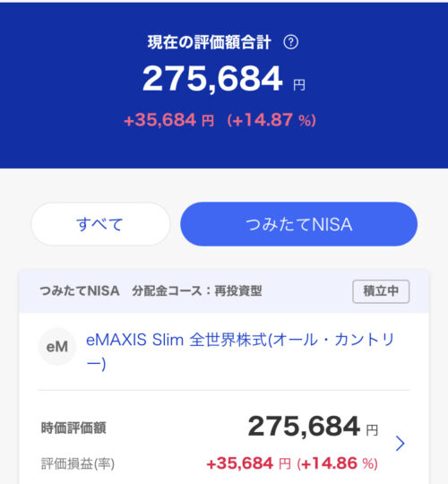
Task: Click the large 275,684 total in the header
Action: (212, 79)
